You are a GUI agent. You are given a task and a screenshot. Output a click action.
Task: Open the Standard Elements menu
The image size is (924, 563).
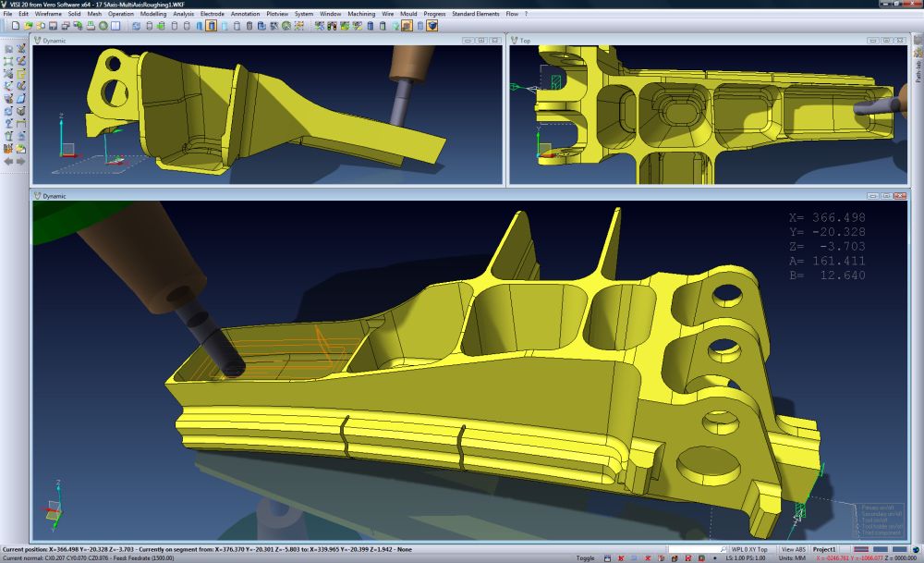click(x=476, y=14)
